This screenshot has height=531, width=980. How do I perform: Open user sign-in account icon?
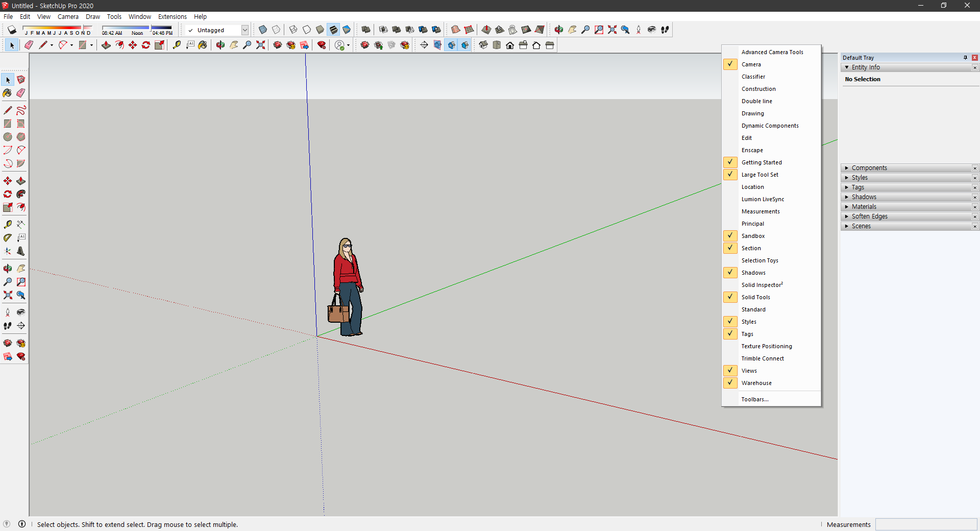340,45
